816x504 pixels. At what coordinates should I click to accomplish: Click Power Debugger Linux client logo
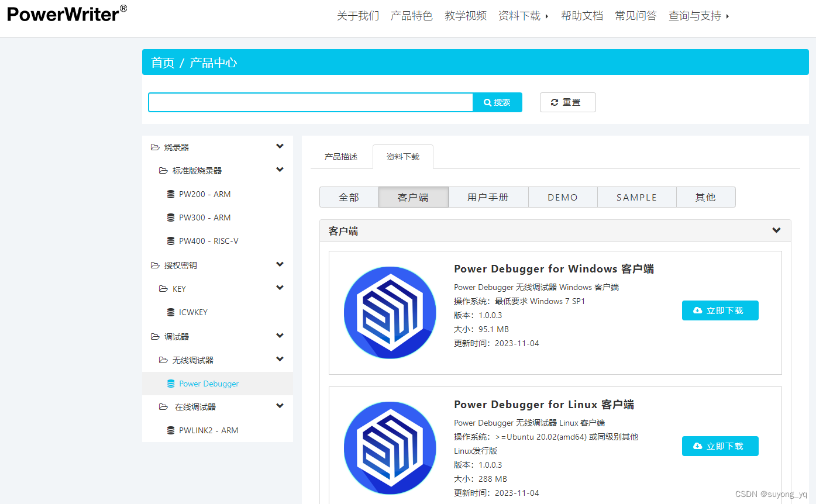click(390, 448)
